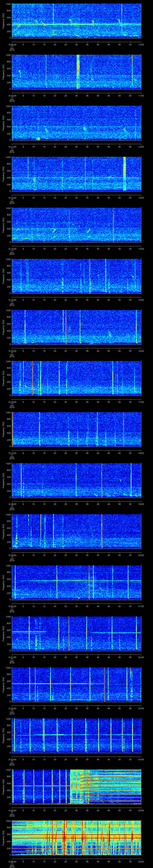The width and height of the screenshot is (153, 868).
Task: Choose the spectrogram panel starting at 9:19:00
Action: (x=76, y=531)
